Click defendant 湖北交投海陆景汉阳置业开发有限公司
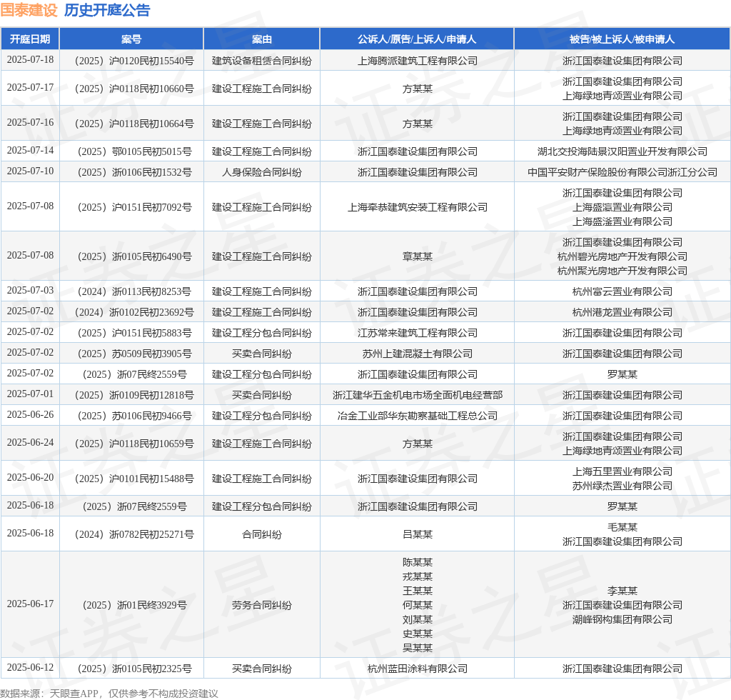731x700 pixels. click(x=622, y=151)
